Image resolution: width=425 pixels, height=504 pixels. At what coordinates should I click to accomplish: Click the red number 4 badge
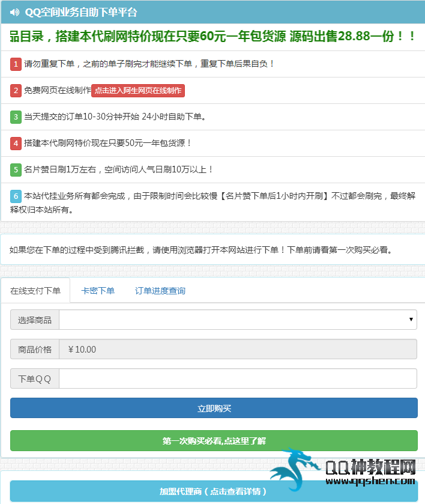16,143
